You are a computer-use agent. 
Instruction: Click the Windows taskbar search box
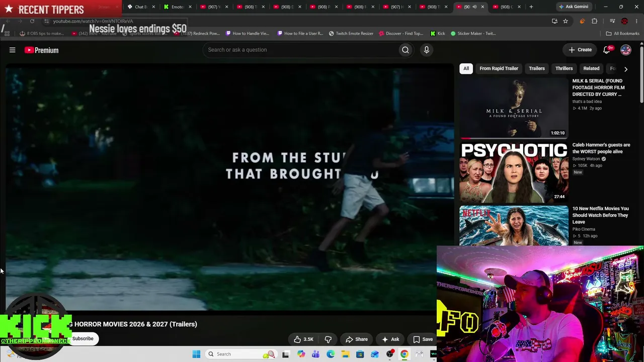point(241,354)
